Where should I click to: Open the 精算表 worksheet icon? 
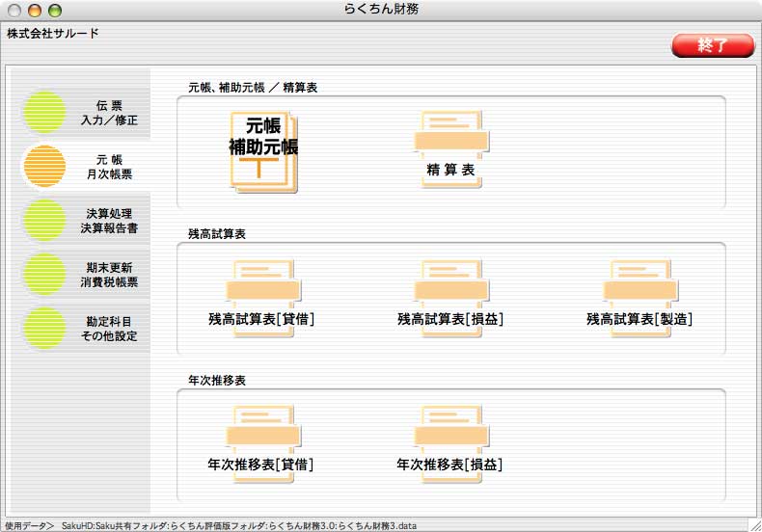451,149
